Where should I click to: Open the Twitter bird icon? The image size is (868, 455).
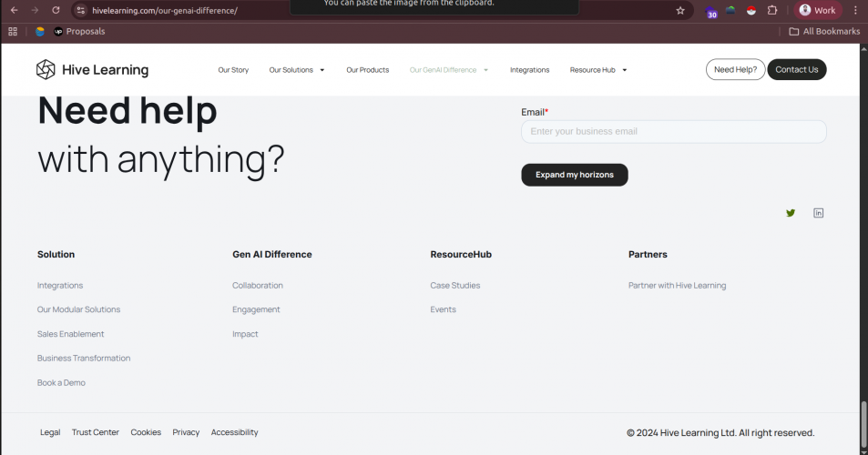791,213
